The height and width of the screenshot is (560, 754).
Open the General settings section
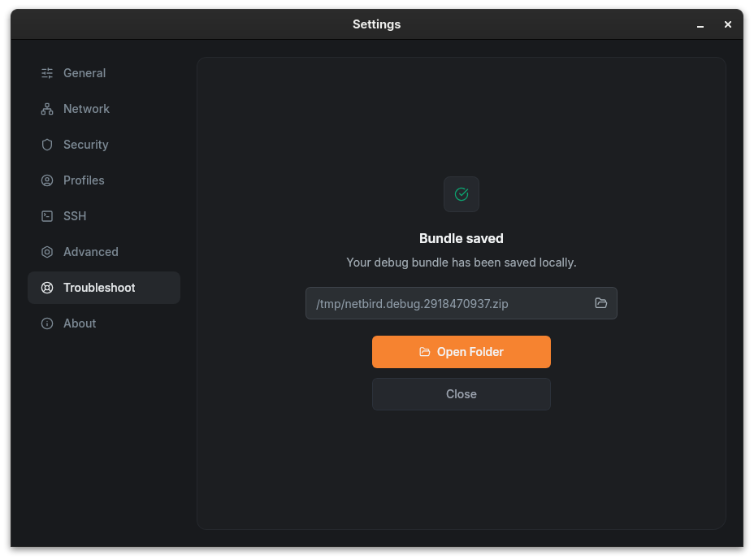[104, 73]
